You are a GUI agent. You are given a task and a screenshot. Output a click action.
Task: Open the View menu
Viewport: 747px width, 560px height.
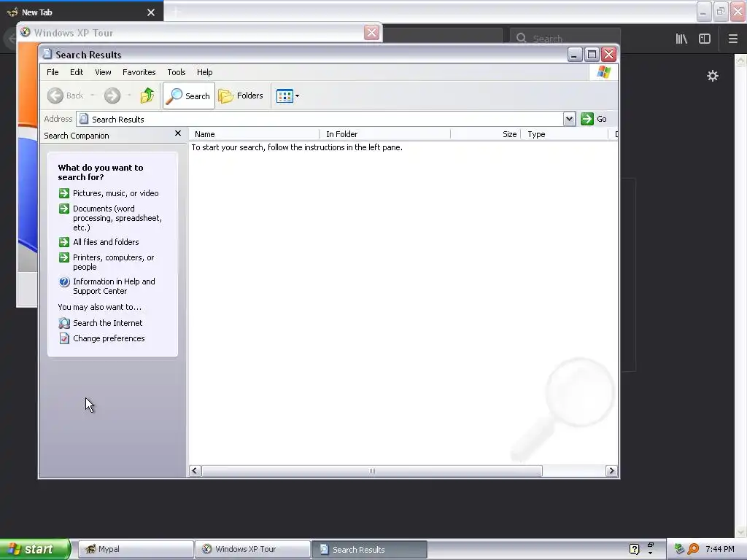[103, 72]
